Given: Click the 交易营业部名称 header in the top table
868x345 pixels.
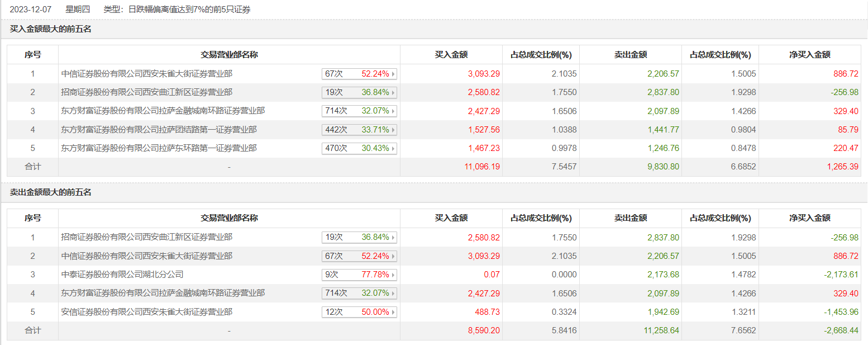Looking at the screenshot, I should [x=229, y=55].
